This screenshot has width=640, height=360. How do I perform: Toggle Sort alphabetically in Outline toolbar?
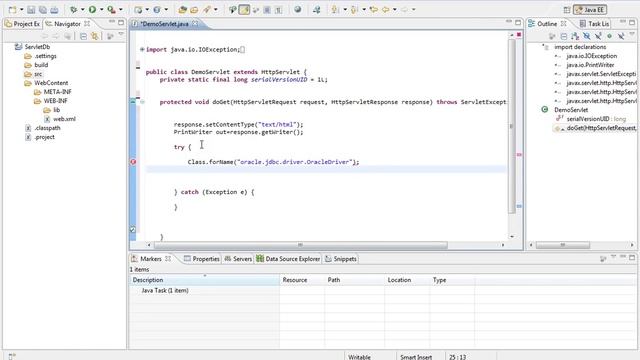click(575, 36)
